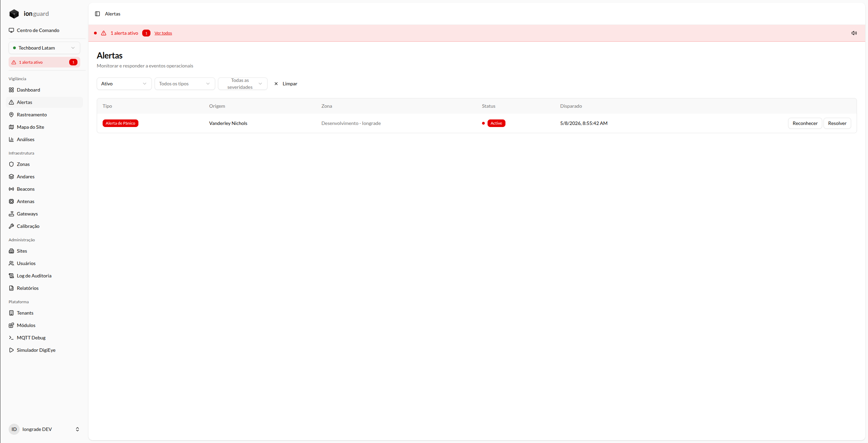Click the Active status badge
Viewport: 868px width, 443px height.
point(496,123)
